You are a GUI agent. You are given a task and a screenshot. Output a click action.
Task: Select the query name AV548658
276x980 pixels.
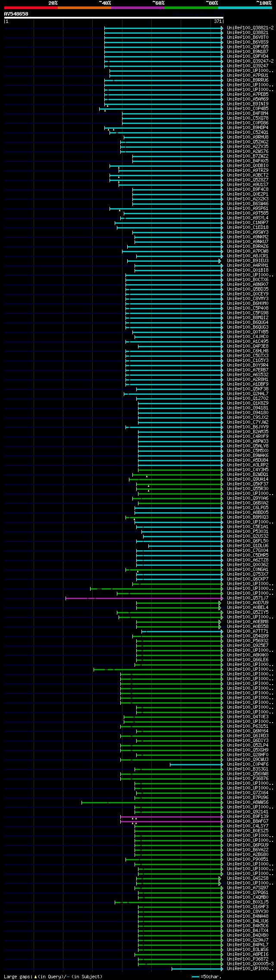[x=16, y=14]
